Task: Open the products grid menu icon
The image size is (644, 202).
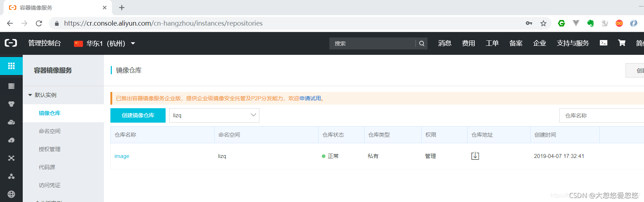Action: pos(11,66)
